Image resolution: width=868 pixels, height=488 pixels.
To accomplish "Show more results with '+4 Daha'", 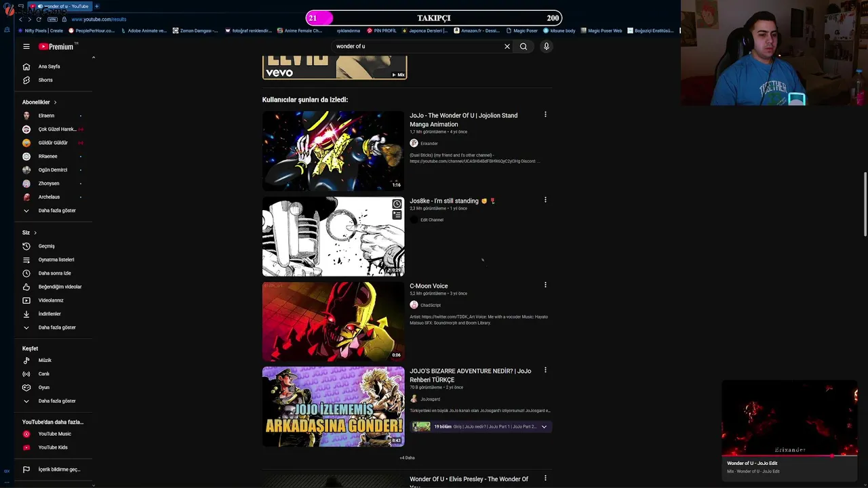I will (x=407, y=458).
